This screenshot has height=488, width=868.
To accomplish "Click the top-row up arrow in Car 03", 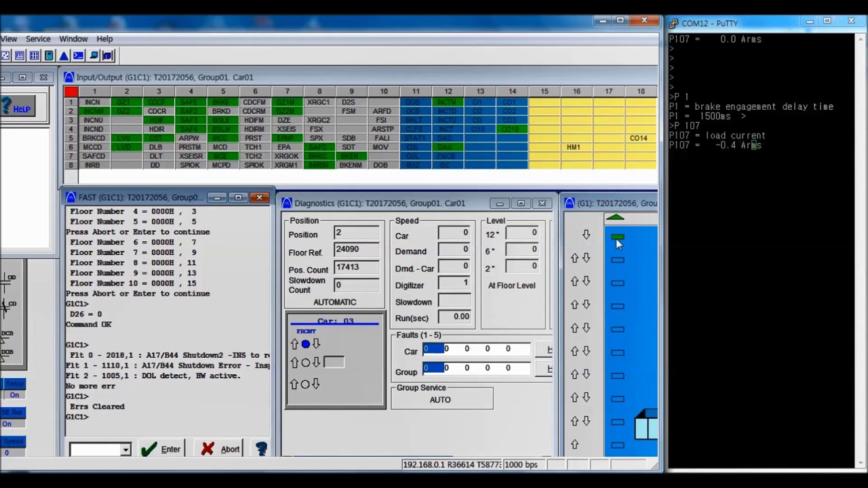I will pos(294,344).
